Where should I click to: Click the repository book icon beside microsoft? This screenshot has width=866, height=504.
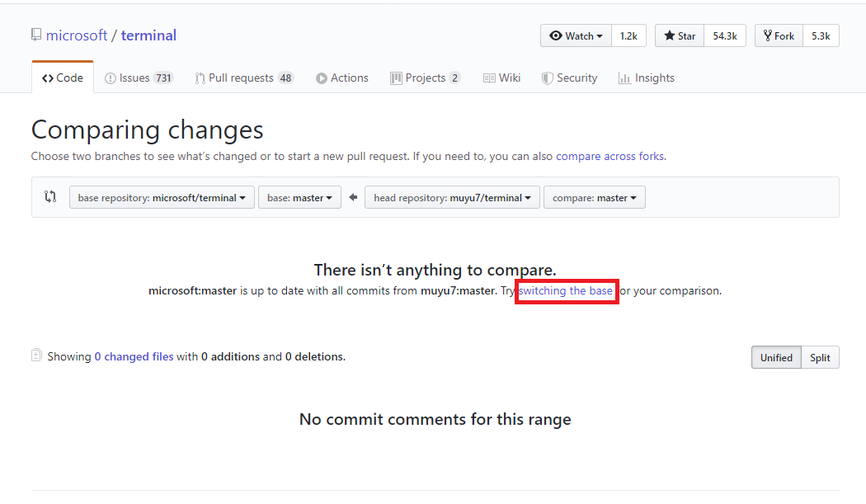click(36, 35)
